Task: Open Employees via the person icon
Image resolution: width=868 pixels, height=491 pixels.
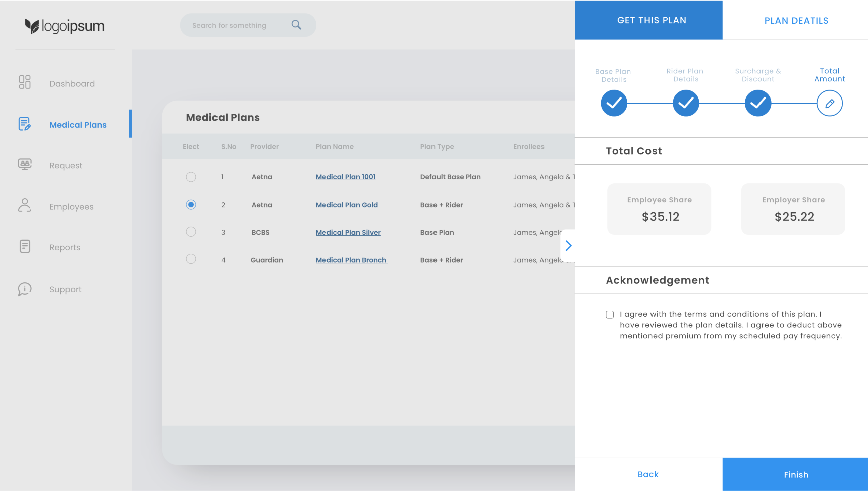Action: (25, 205)
